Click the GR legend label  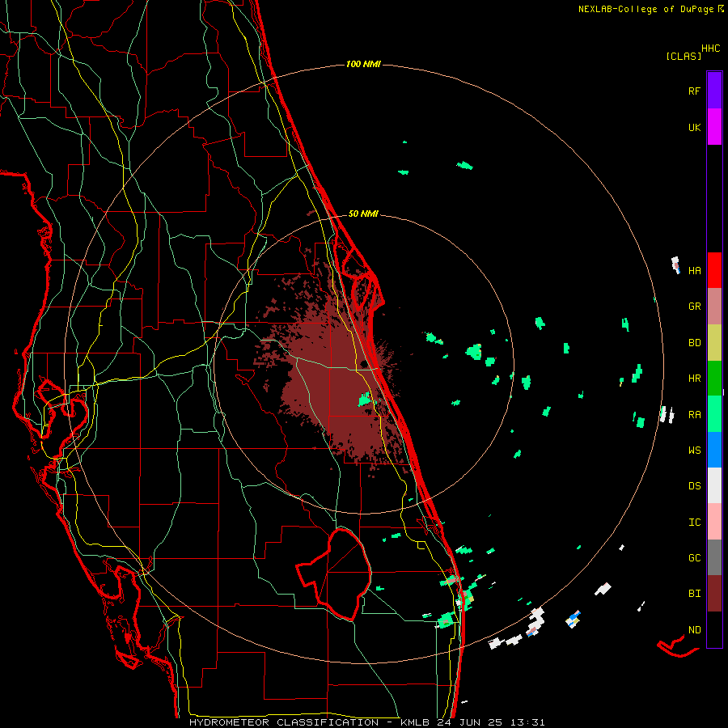tap(694, 307)
